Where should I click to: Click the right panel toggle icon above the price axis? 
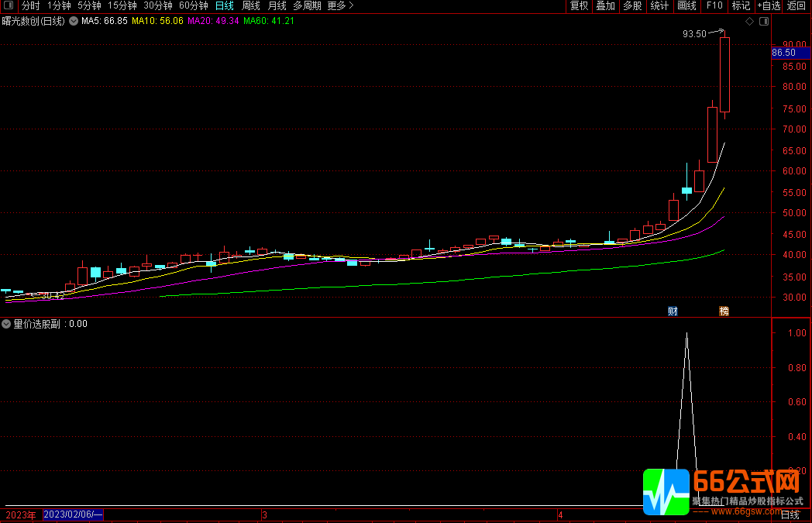click(762, 22)
